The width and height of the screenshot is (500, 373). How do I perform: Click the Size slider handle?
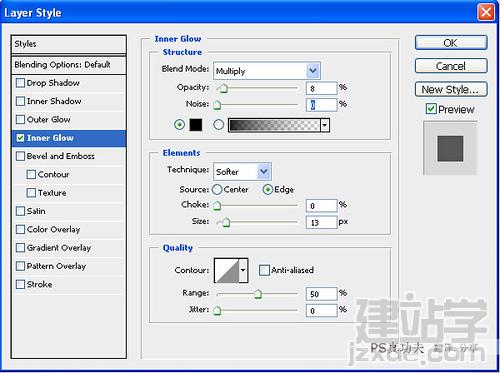pos(226,222)
